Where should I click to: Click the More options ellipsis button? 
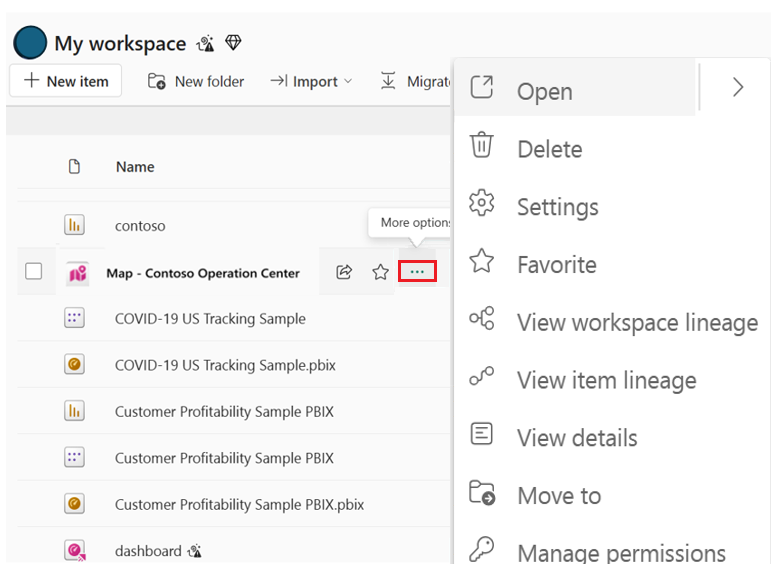pyautogui.click(x=417, y=272)
